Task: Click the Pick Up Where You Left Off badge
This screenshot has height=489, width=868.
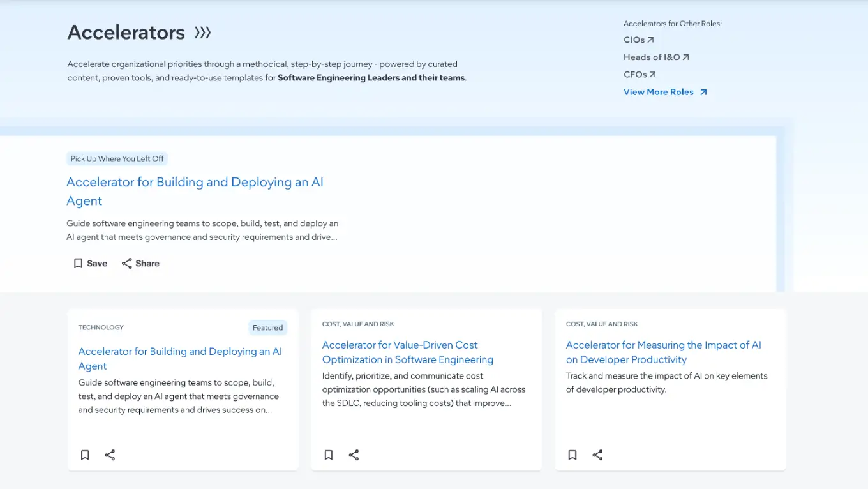Action: 117,158
